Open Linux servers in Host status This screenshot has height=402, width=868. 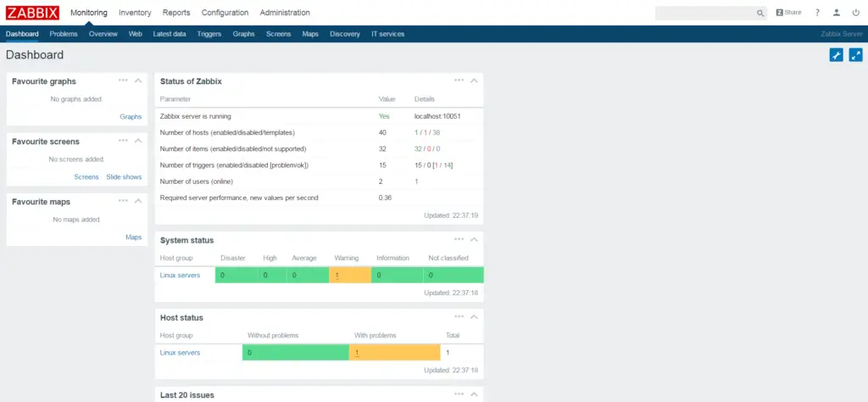tap(180, 353)
